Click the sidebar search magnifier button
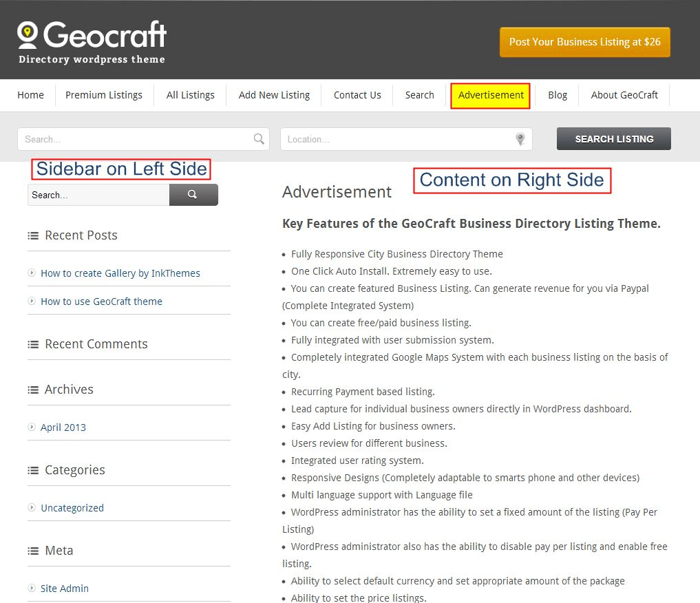Image resolution: width=700 pixels, height=603 pixels. [193, 195]
